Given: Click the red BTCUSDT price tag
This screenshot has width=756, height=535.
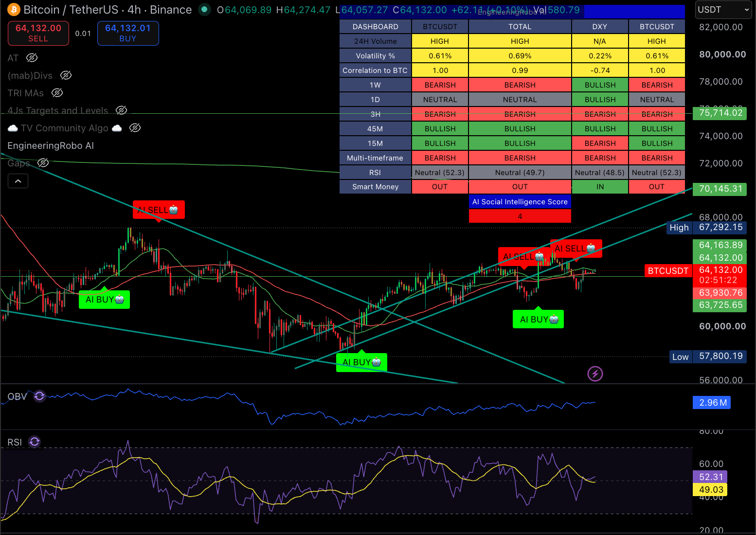Looking at the screenshot, I should (x=668, y=271).
